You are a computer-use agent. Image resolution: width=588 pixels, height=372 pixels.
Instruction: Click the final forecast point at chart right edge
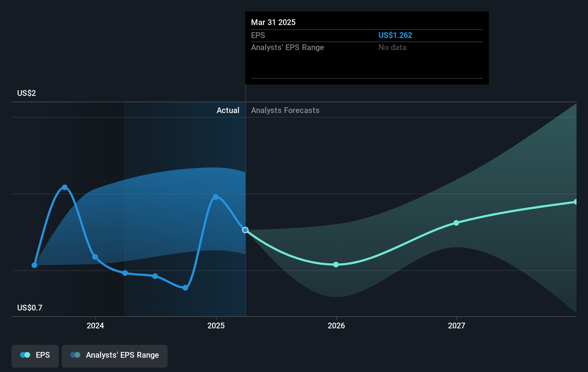[x=575, y=202]
